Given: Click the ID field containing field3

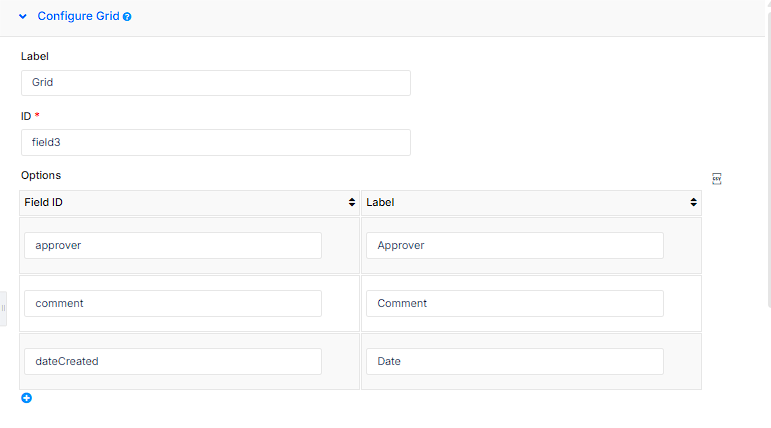Looking at the screenshot, I should tap(216, 143).
